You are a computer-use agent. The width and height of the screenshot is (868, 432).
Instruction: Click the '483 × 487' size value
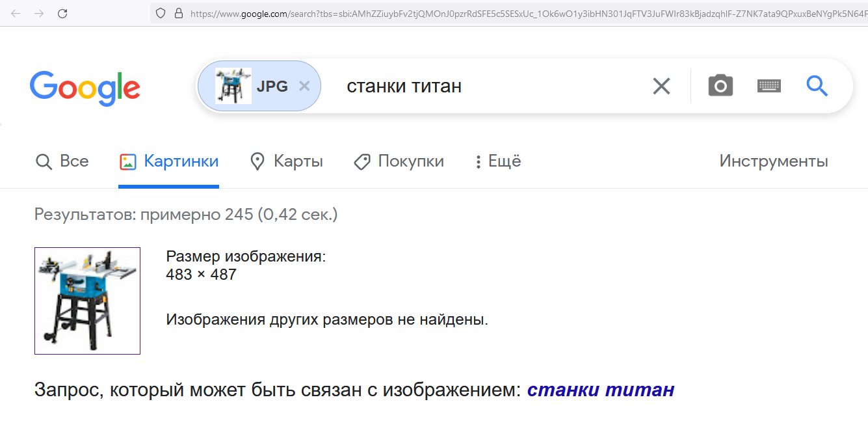coord(202,275)
